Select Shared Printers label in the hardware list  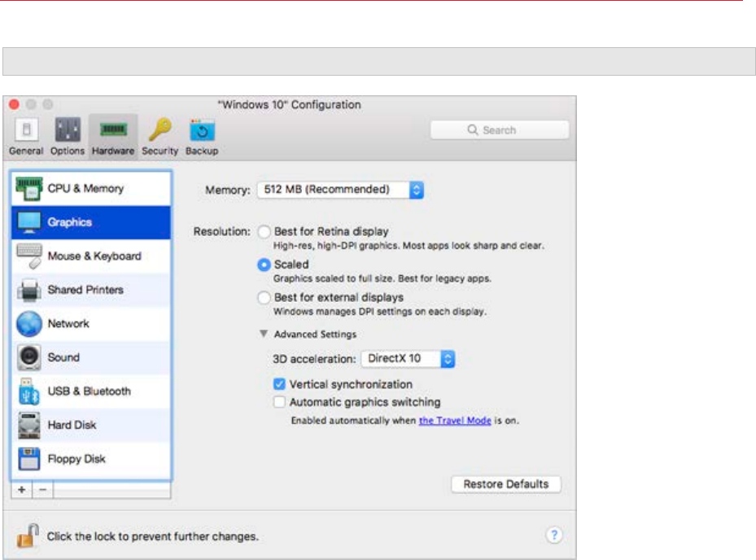[x=85, y=290]
